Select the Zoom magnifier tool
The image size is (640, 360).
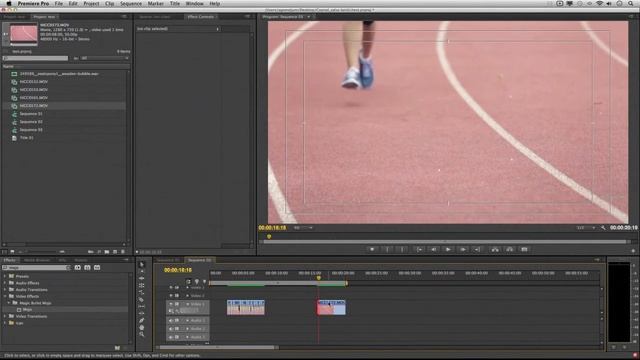(142, 334)
